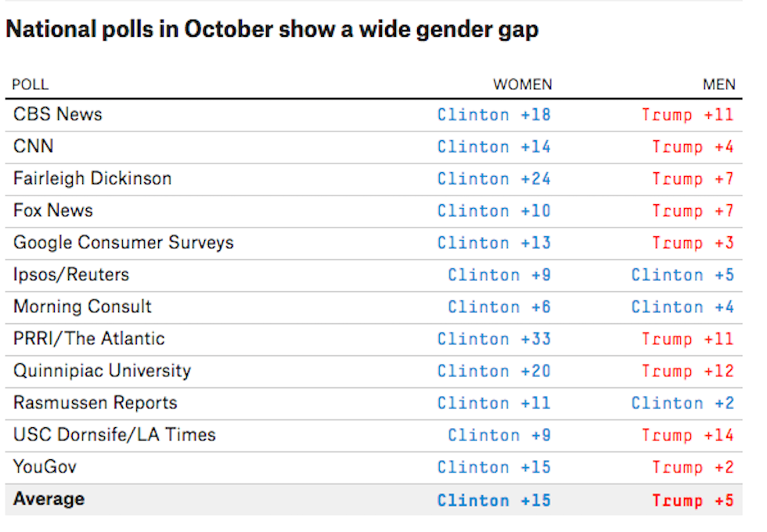Click the CNN poll name

[x=34, y=146]
